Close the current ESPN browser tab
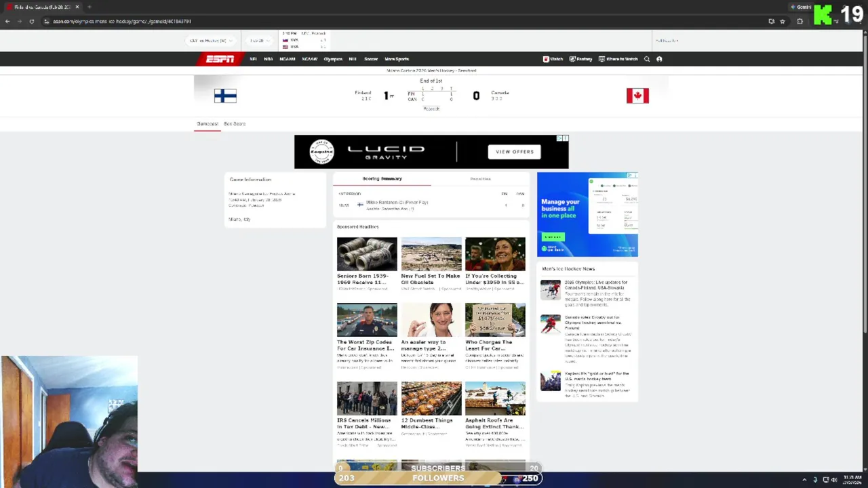The width and height of the screenshot is (868, 488). coord(77,7)
